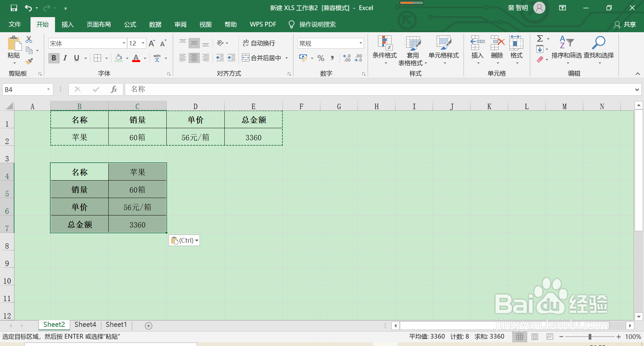Decrease indent
Screen dimensions: 644x346
click(220, 58)
